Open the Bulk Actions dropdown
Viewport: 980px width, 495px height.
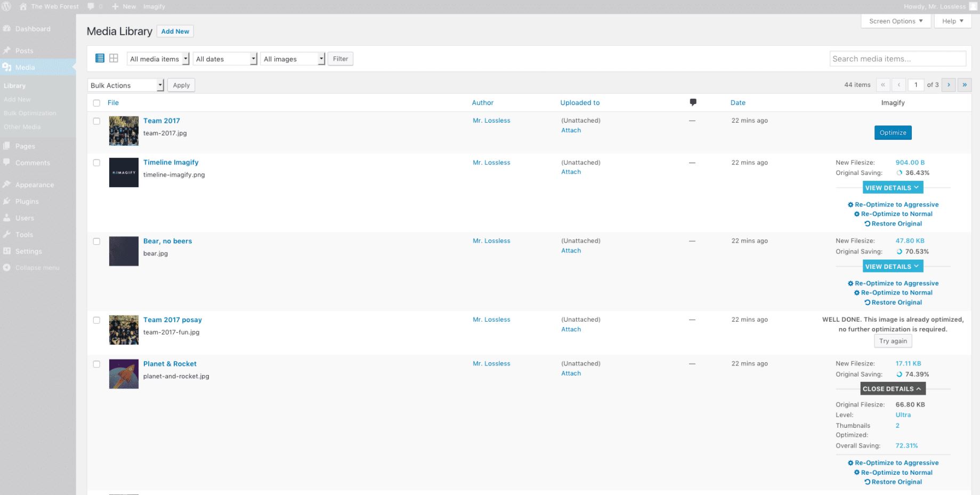pos(126,85)
